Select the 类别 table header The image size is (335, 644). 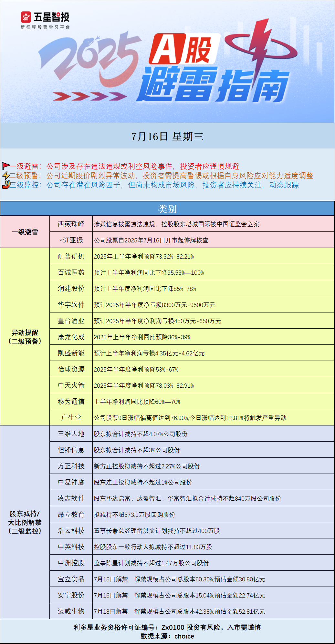(x=167, y=209)
